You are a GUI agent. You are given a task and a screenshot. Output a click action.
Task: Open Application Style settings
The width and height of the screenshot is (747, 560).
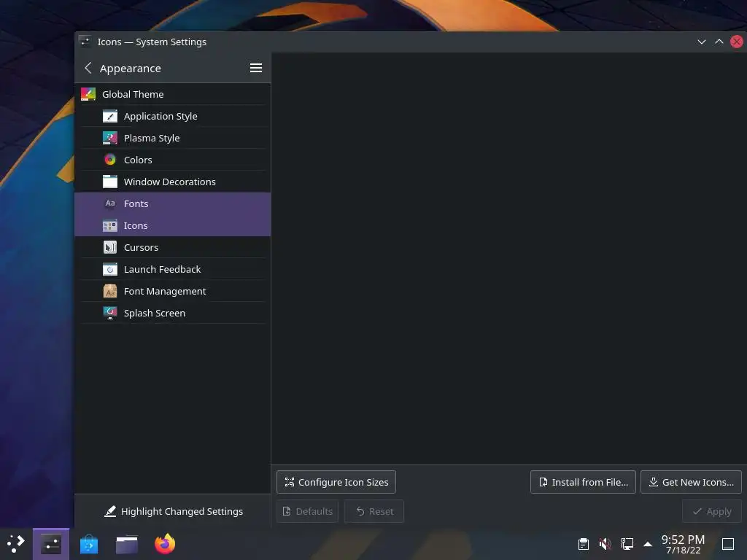(172, 116)
